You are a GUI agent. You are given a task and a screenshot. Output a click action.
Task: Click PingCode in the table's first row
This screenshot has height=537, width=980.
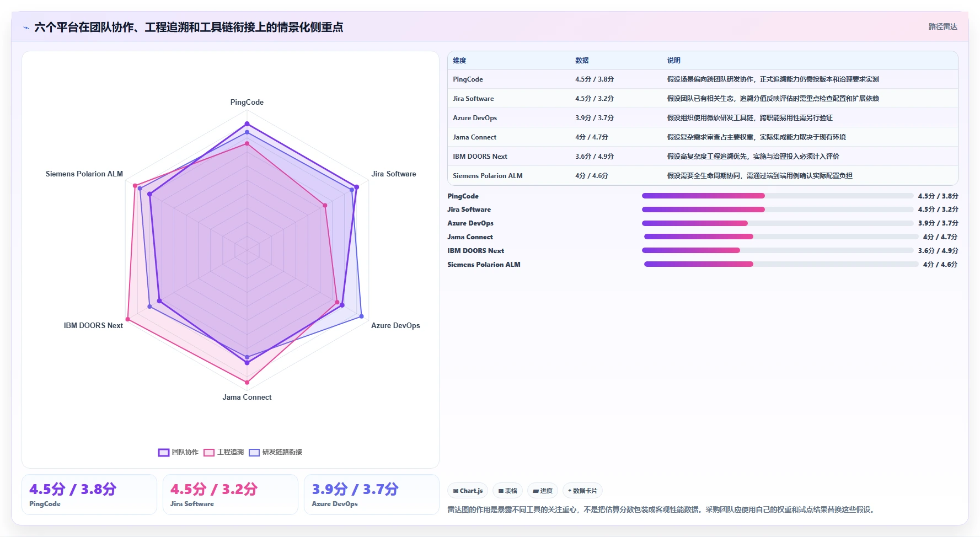coord(468,79)
